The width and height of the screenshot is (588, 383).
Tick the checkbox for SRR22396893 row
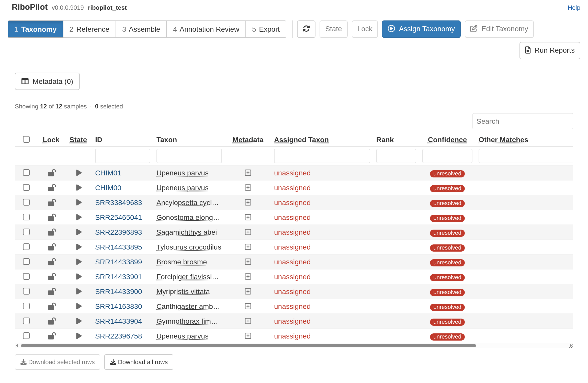pos(26,232)
